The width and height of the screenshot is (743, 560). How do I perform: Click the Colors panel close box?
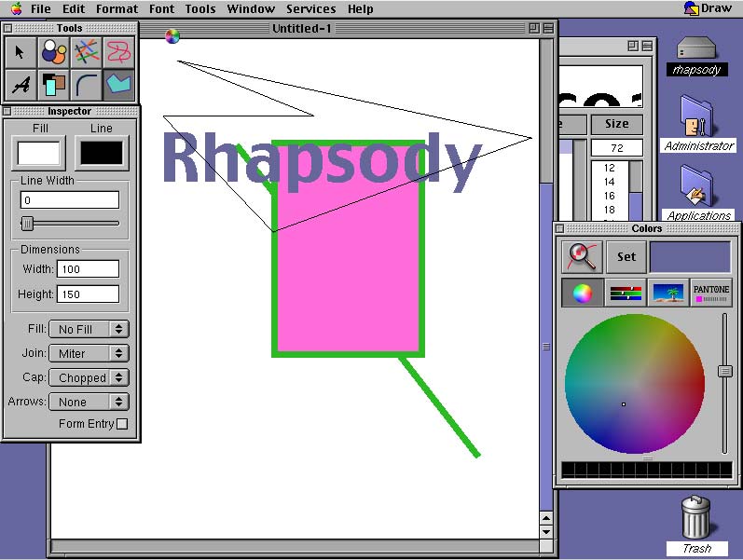click(559, 229)
